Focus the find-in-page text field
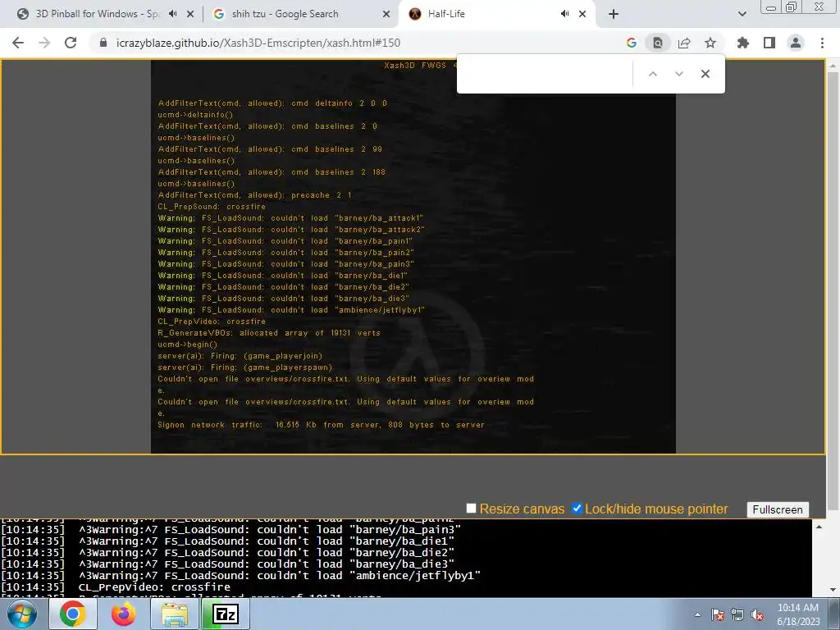 click(546, 74)
